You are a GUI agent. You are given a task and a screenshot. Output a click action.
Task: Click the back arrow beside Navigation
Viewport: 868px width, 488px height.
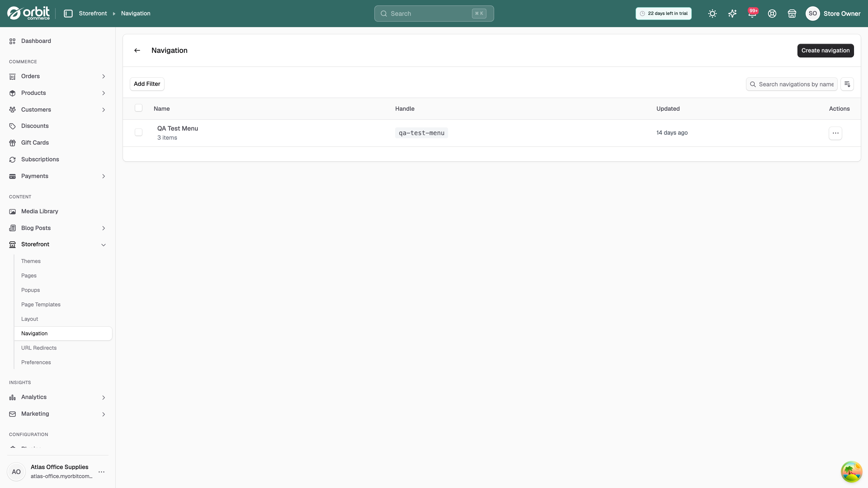click(x=137, y=51)
